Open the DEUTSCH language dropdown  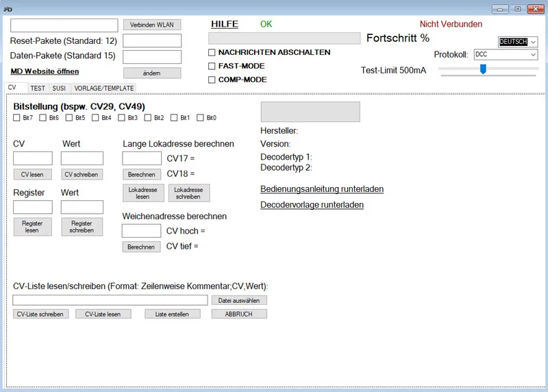coord(518,42)
